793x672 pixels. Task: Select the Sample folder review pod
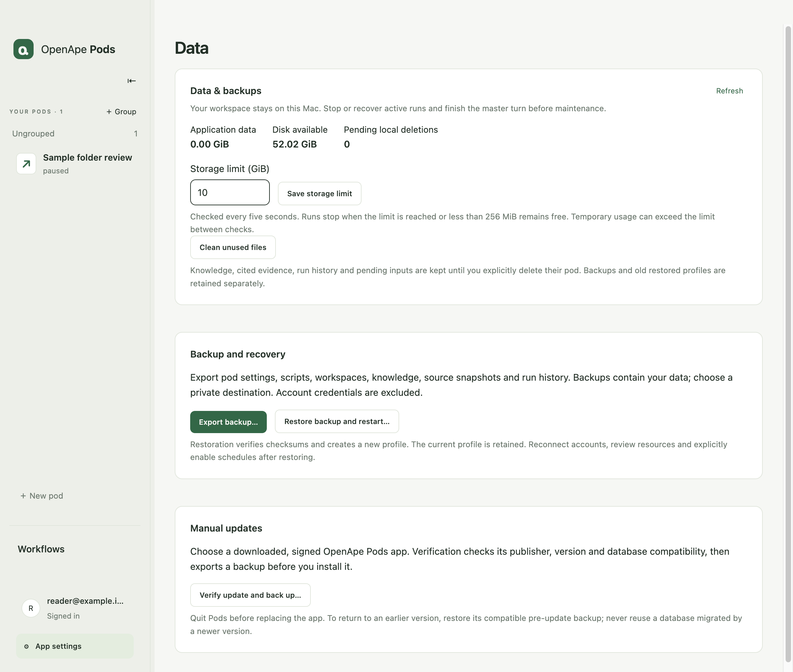pyautogui.click(x=75, y=164)
